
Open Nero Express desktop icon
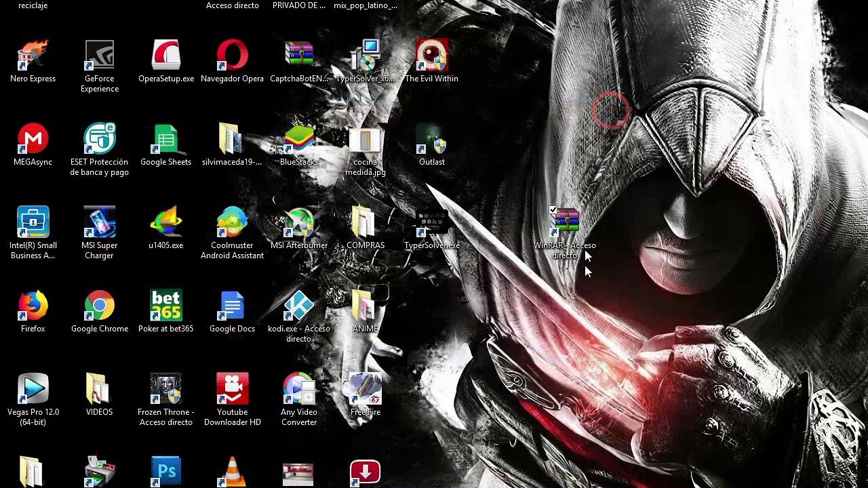(33, 56)
